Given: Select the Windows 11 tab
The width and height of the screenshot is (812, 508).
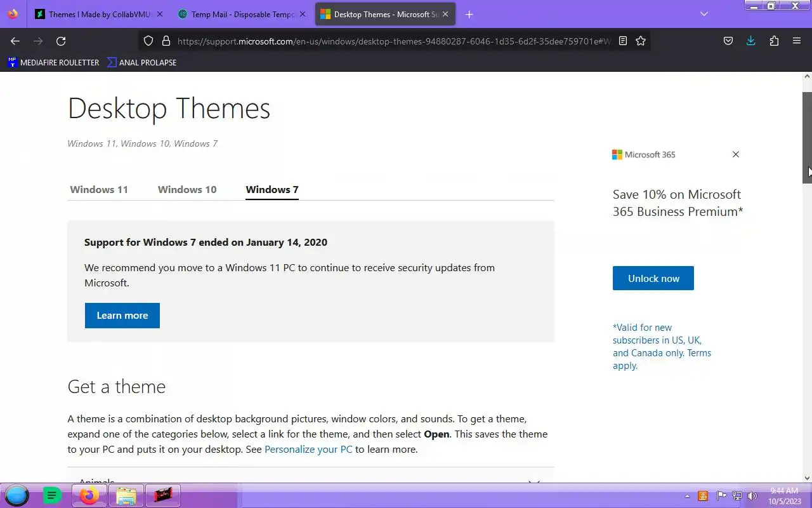Looking at the screenshot, I should (x=99, y=189).
